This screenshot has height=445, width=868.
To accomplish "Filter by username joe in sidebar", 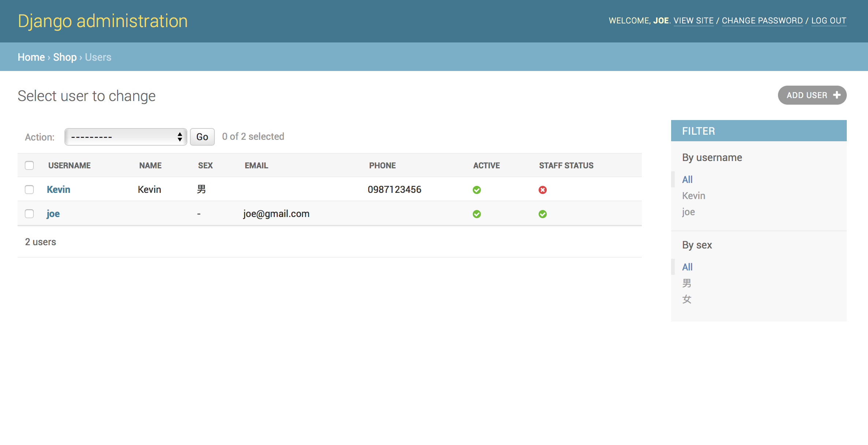I will tap(688, 212).
